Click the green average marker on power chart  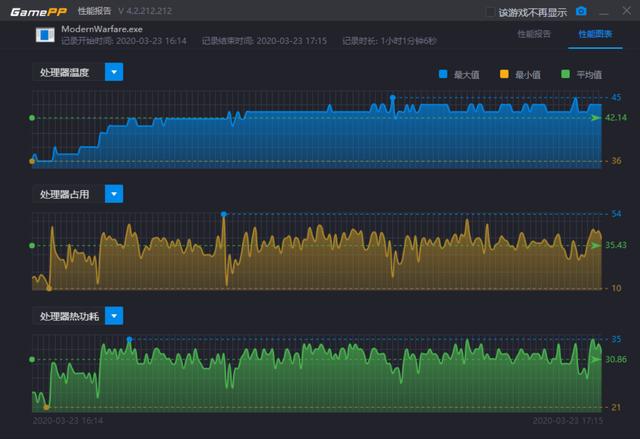coord(32,359)
